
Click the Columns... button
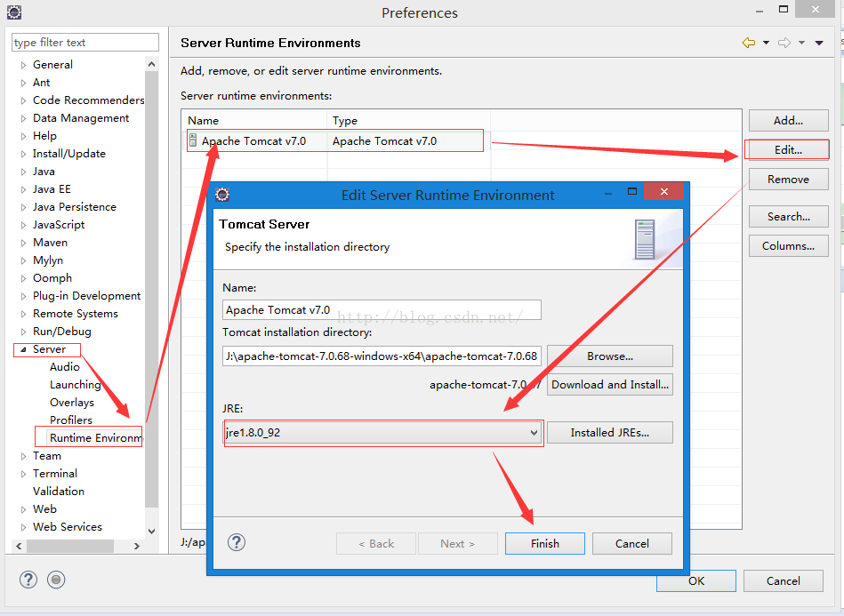pos(788,246)
